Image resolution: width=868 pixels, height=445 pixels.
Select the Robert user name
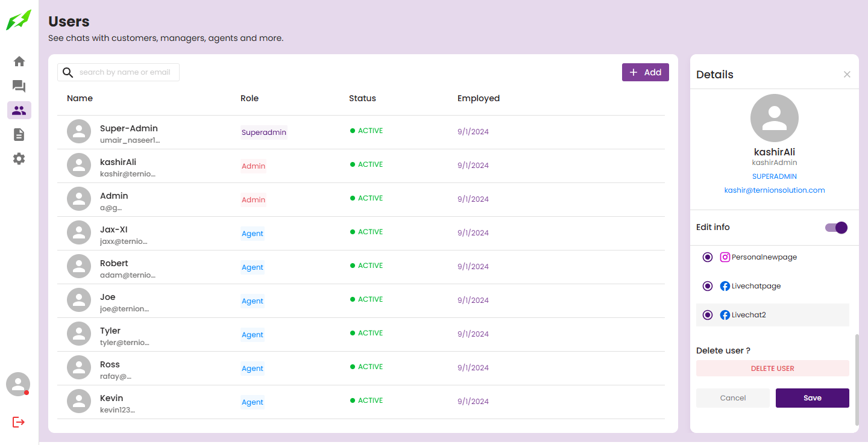click(114, 263)
